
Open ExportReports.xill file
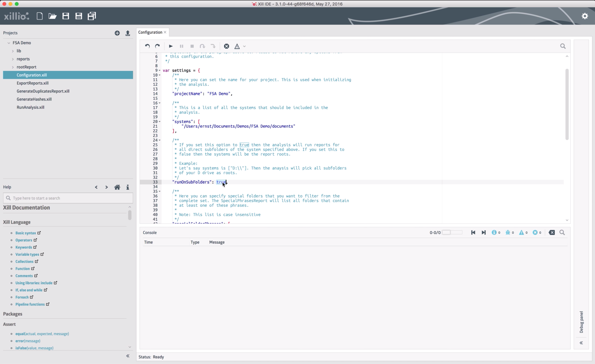[x=33, y=83]
